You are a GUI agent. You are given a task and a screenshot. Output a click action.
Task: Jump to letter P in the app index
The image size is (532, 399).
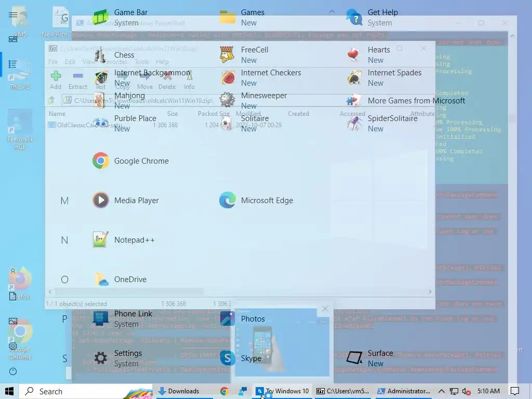coord(64,319)
